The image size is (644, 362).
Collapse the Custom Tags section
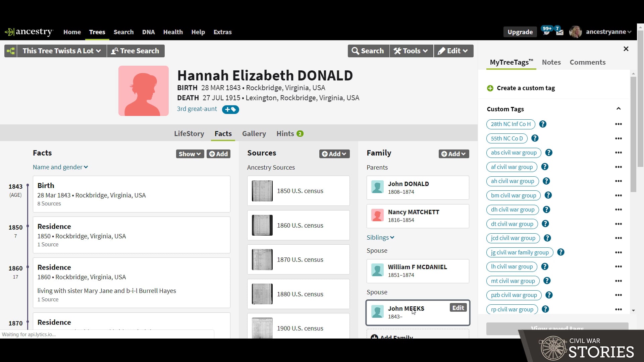[619, 108]
